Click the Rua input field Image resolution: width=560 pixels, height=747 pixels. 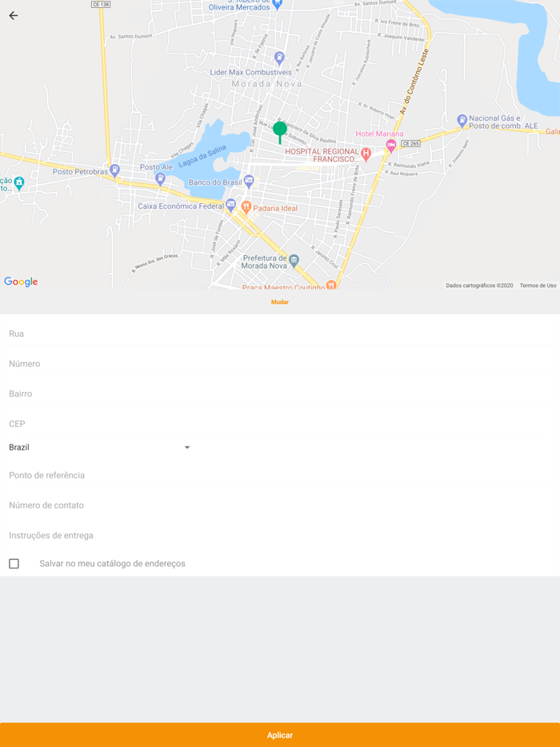point(280,334)
